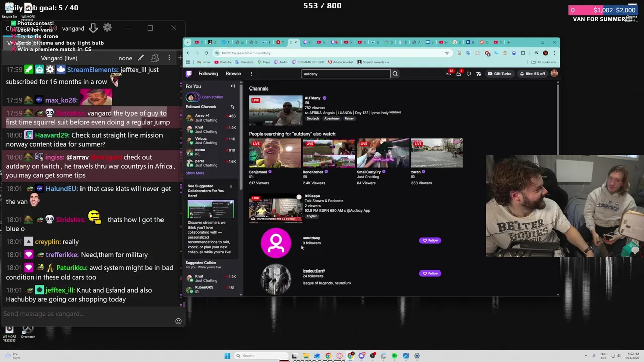Open the Browse tab on Twitch
This screenshot has height=362, width=644.
point(233,74)
